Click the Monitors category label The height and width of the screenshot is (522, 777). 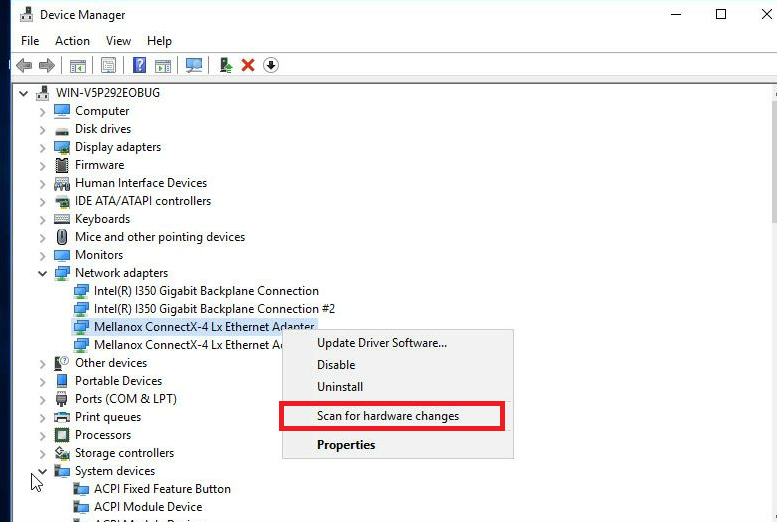99,255
